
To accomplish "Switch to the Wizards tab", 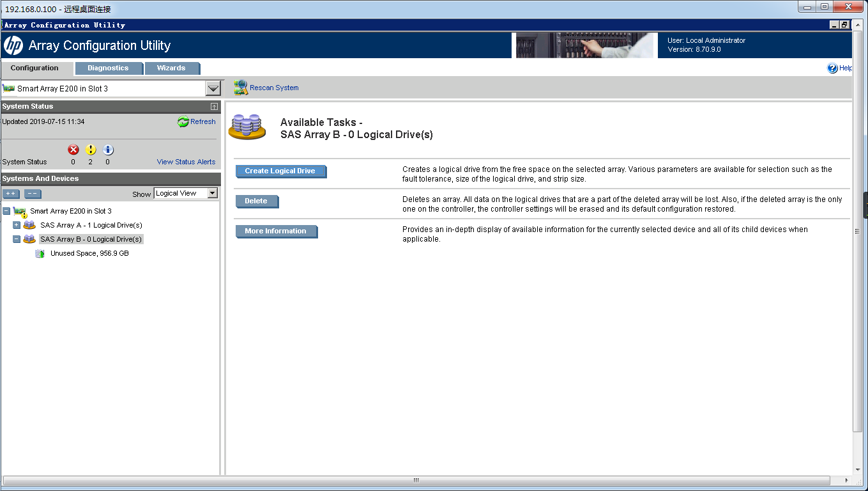I will (171, 68).
